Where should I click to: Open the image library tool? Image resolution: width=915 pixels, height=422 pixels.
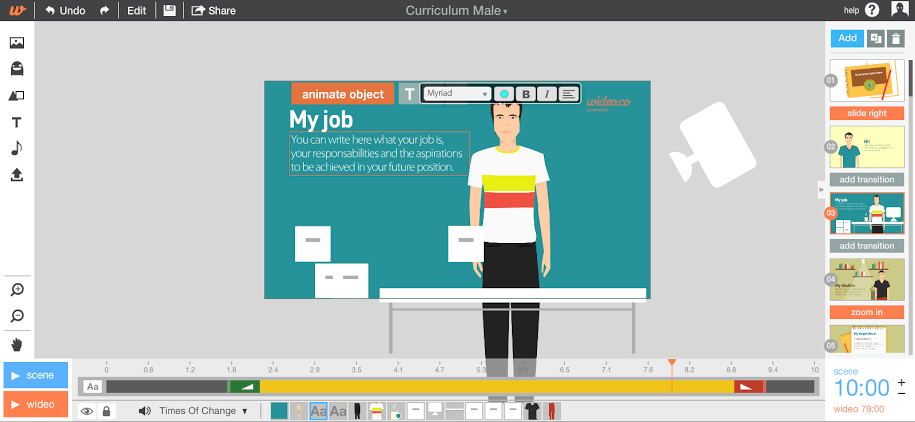coord(16,43)
